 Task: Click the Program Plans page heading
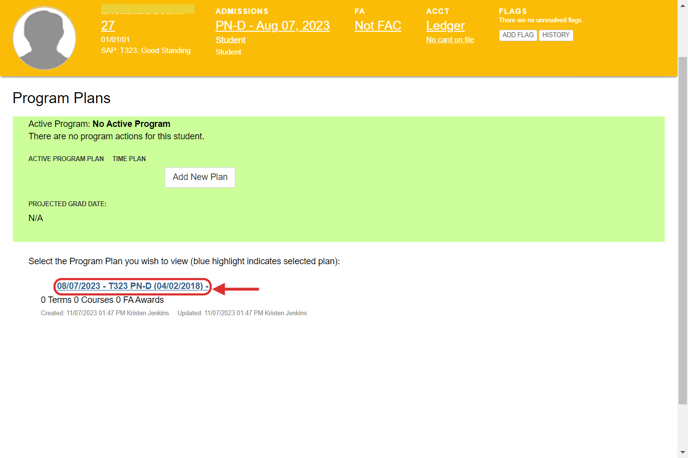point(61,99)
